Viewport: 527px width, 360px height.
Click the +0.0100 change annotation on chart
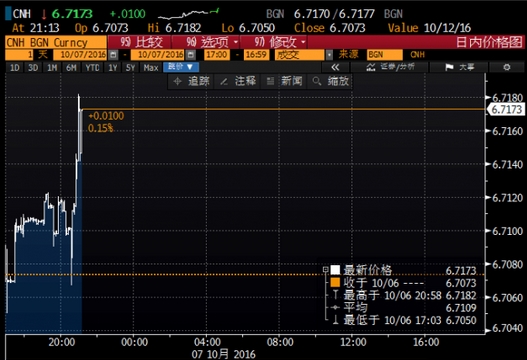pos(106,116)
